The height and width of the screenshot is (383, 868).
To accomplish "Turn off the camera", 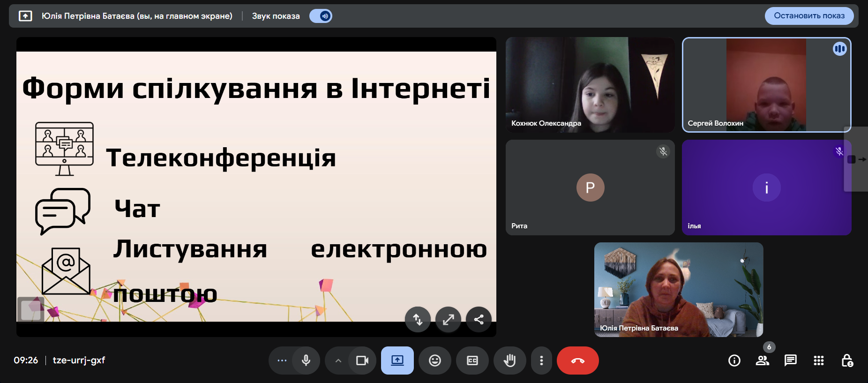I will 362,360.
